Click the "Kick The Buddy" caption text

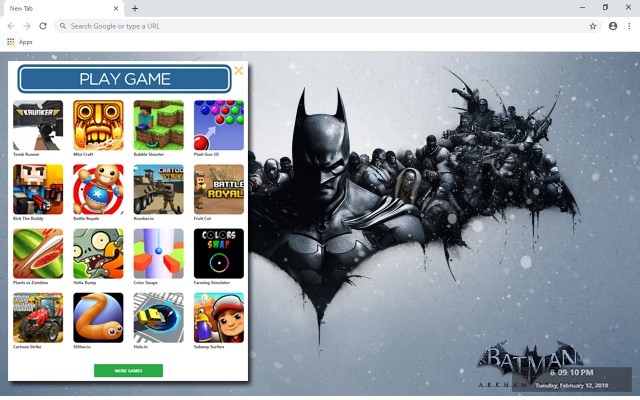tap(28, 218)
